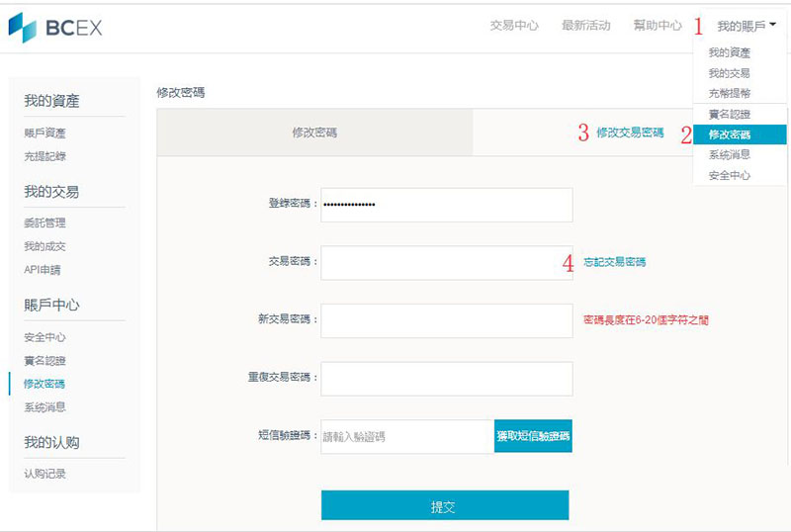Open the 忘記交易密碼 link
This screenshot has height=532, width=791.
tap(614, 262)
